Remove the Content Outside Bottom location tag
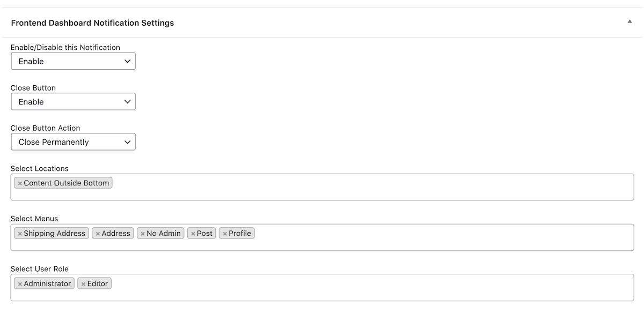The width and height of the screenshot is (644, 314). (20, 183)
